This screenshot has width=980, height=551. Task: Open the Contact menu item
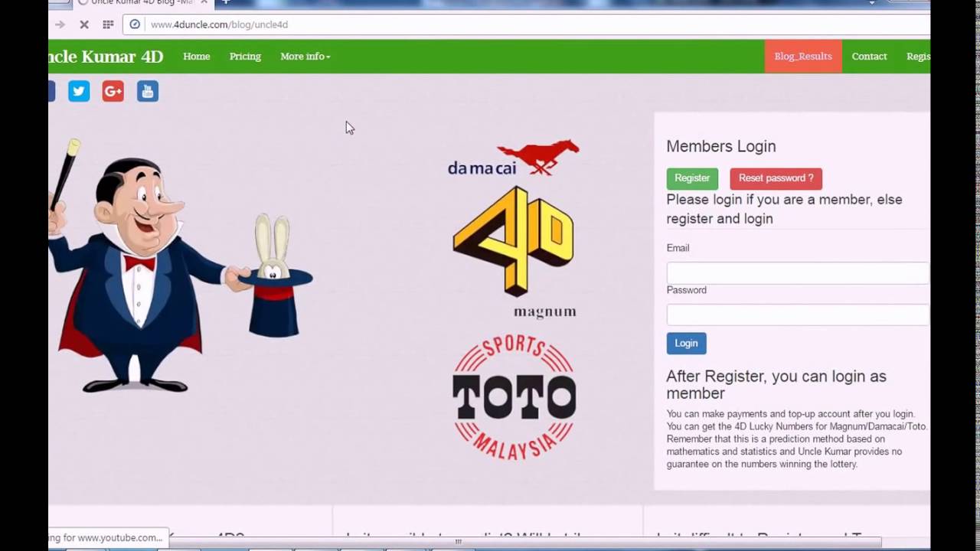[x=869, y=57]
